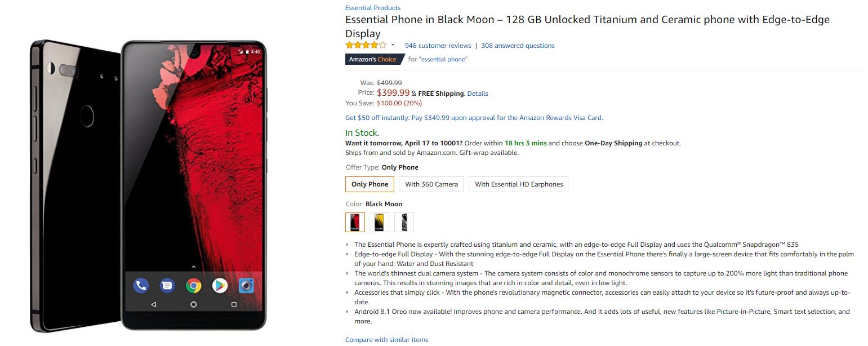This screenshot has height=346, width=868.
Task: Open Compare with similar items
Action: (x=386, y=340)
